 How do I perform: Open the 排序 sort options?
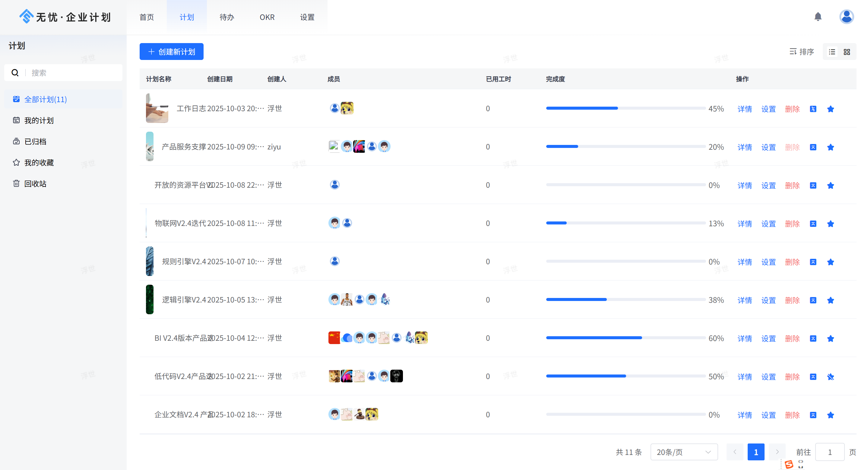(802, 52)
